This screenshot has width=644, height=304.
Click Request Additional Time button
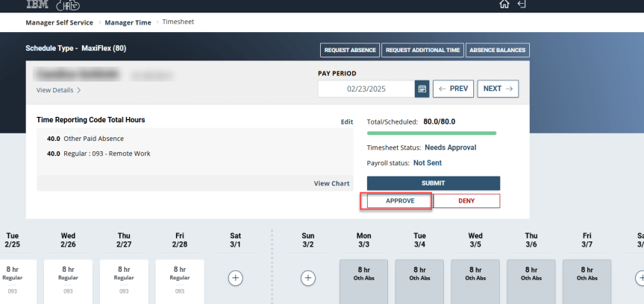[x=422, y=51]
